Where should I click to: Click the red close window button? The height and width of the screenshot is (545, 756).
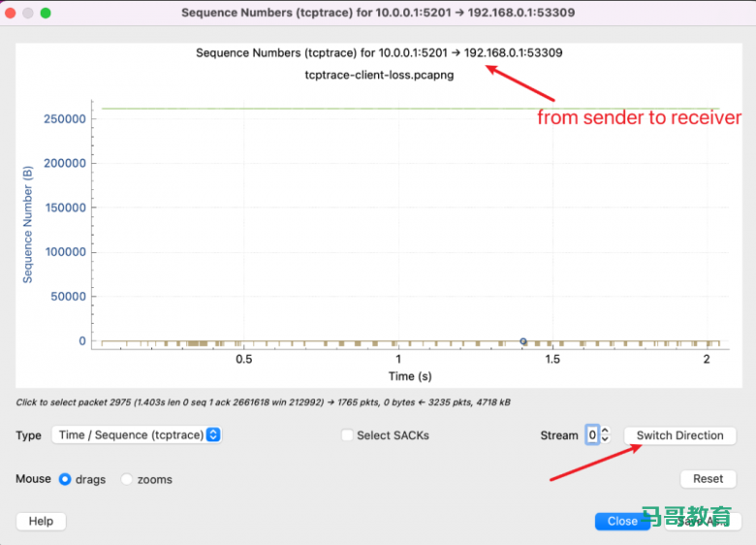click(x=11, y=13)
